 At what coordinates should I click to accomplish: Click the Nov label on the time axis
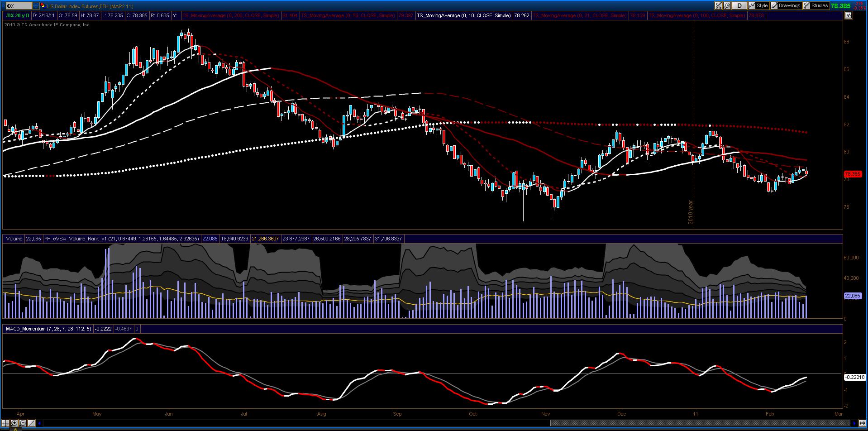point(545,414)
